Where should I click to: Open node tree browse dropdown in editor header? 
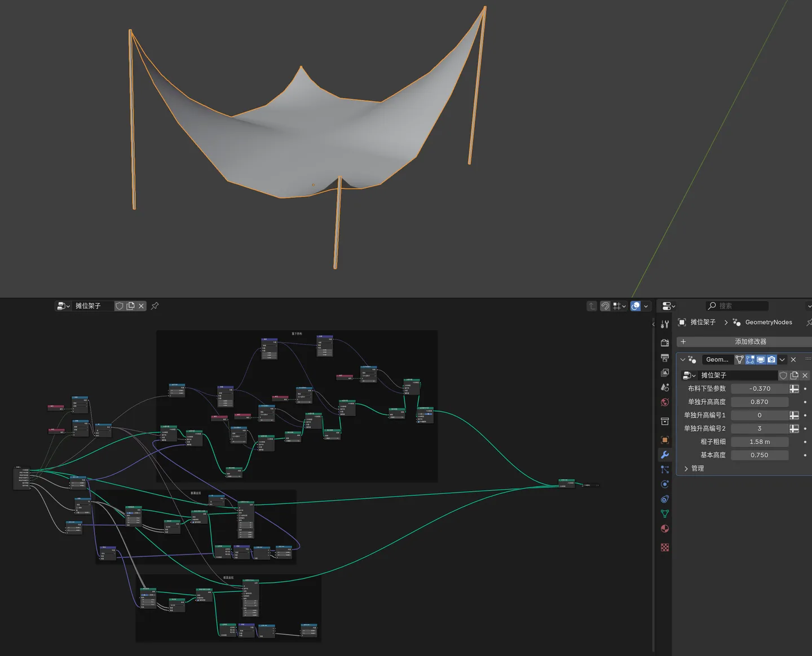coord(64,306)
